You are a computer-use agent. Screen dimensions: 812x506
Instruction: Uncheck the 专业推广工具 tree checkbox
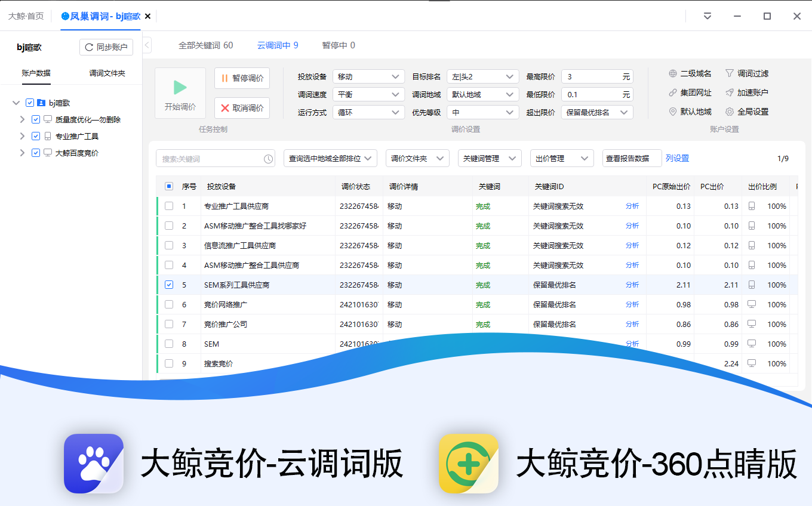click(x=36, y=136)
